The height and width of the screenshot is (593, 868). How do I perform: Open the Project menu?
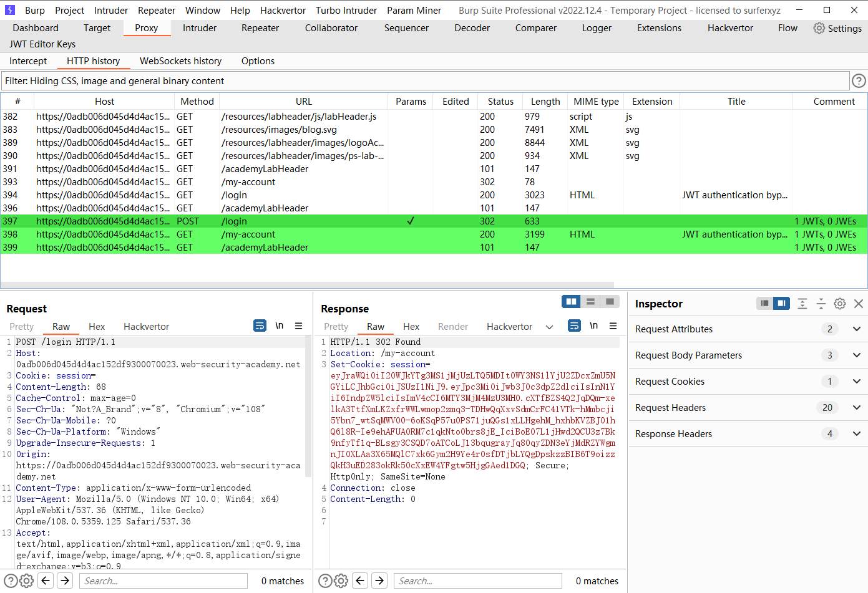pos(69,11)
